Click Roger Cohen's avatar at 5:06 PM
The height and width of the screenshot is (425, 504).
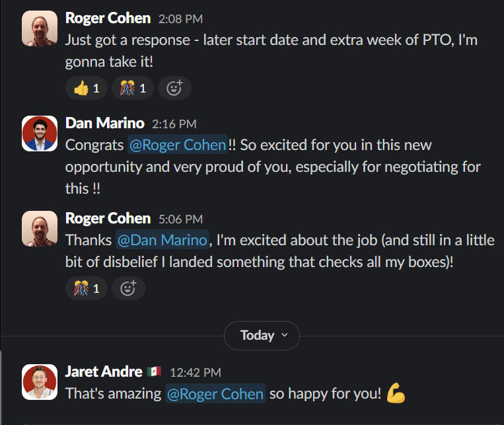40,229
